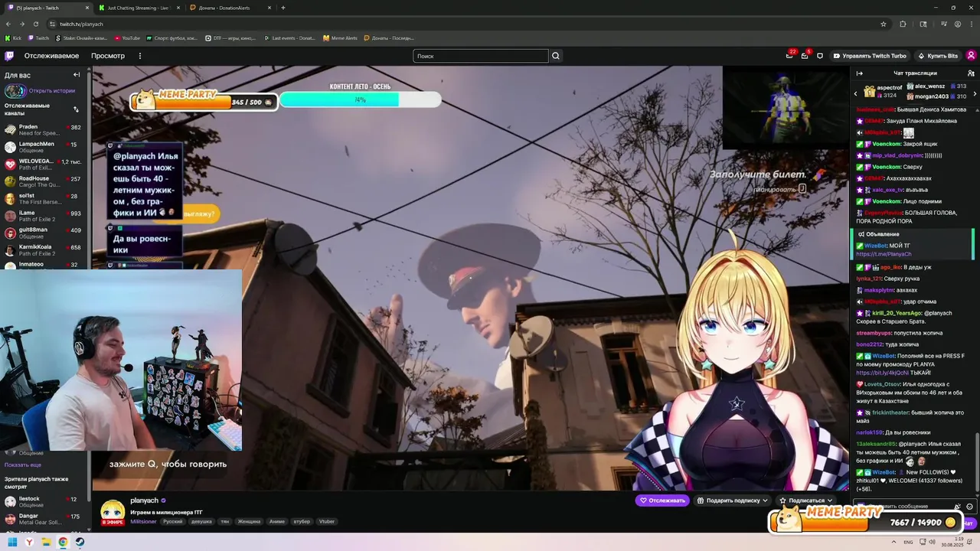Open Chrome from the taskbar
Screen dimensions: 980x551
63,542
